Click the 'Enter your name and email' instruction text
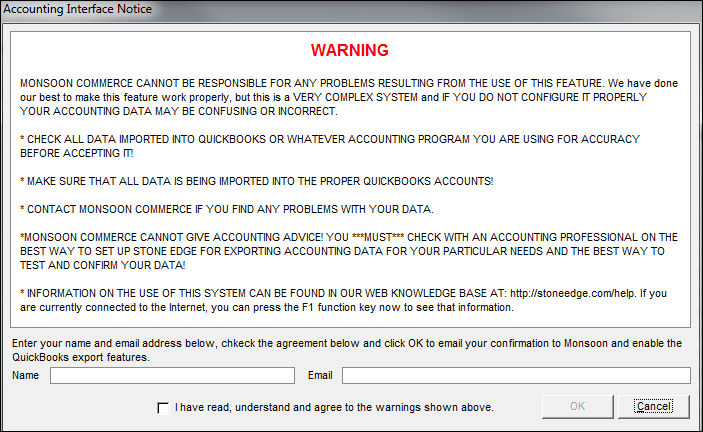 point(347,344)
